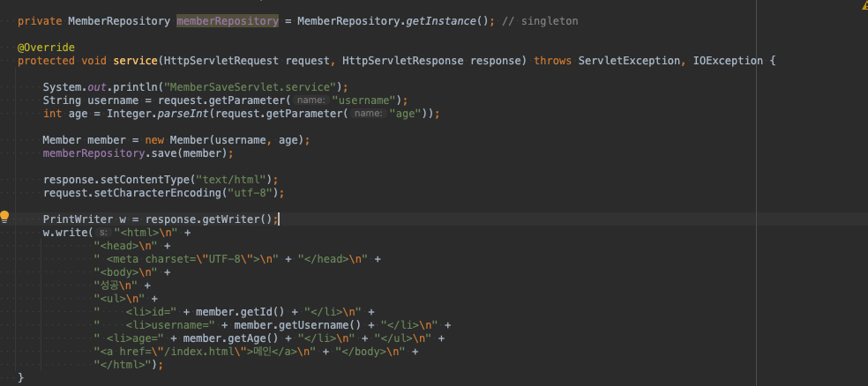Screen dimensions: 868x386
Task: Click the service method name
Action: point(135,60)
